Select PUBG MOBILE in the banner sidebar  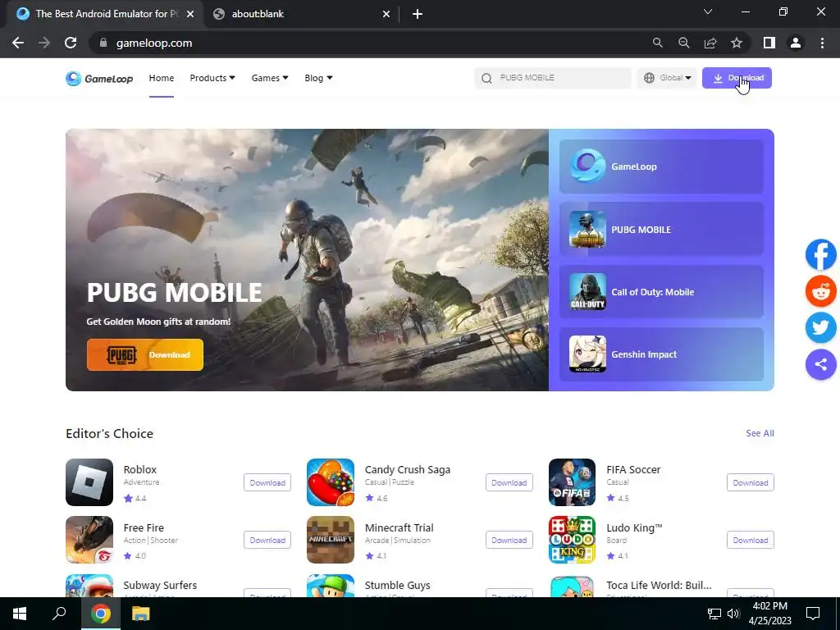point(661,230)
